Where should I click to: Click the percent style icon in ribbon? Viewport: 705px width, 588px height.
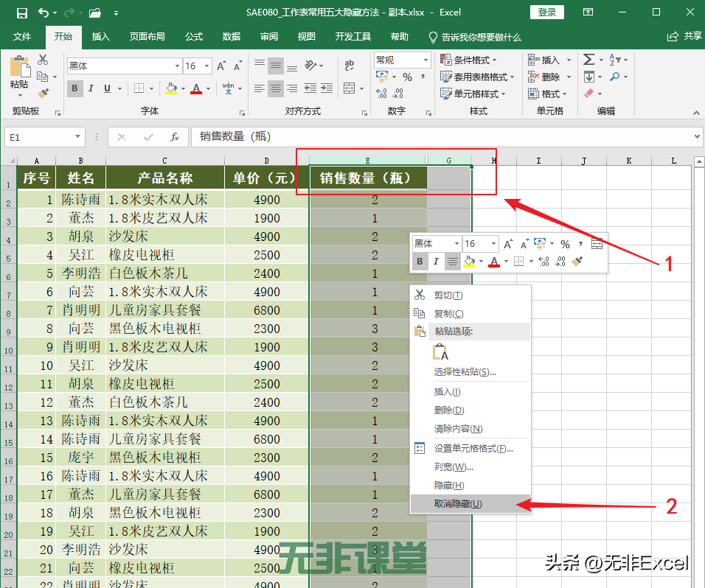click(407, 77)
